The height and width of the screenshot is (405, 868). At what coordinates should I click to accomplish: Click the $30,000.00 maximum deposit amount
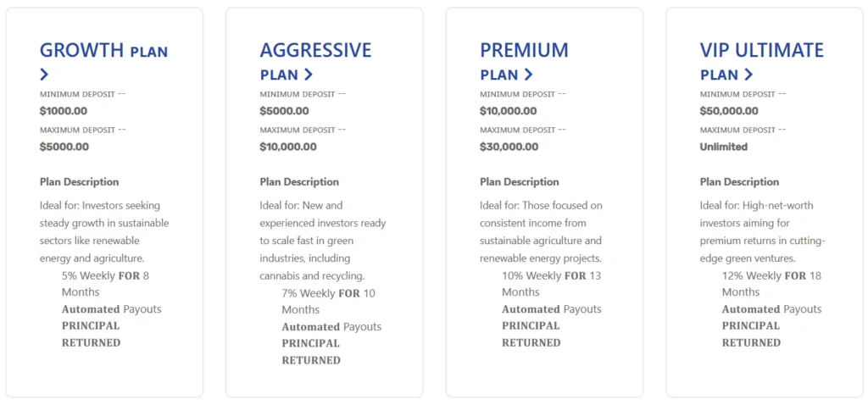pos(509,147)
